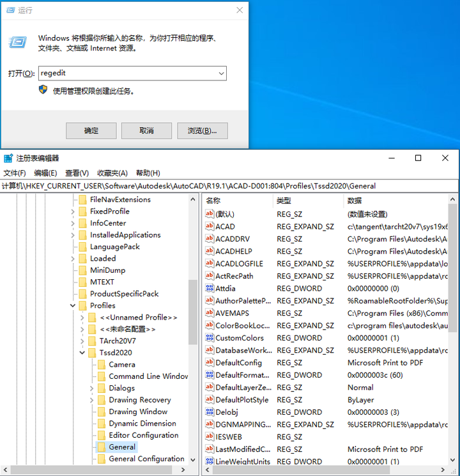Click the ActRecPath string value icon
The width and height of the screenshot is (460, 476).
click(x=209, y=276)
